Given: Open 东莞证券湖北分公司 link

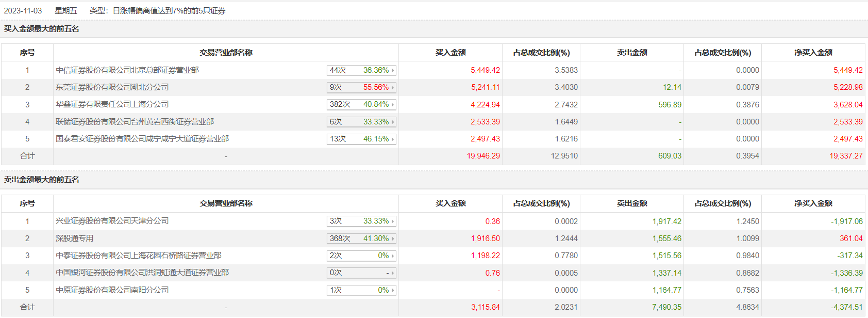Looking at the screenshot, I should tap(112, 87).
